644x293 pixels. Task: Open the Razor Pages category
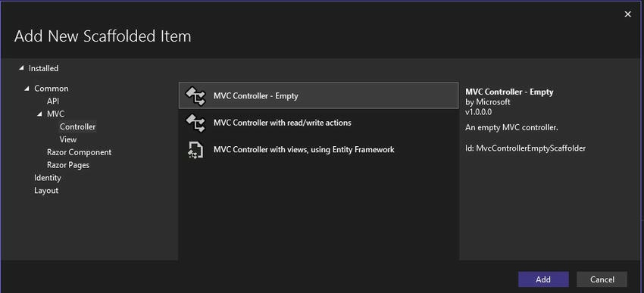(68, 165)
